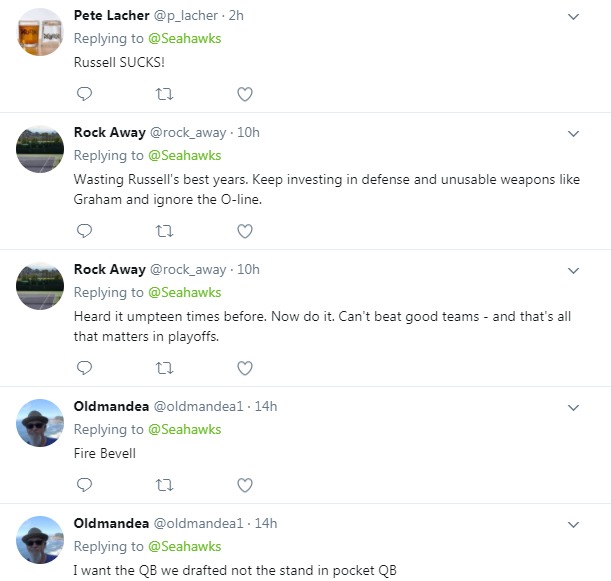This screenshot has width=611, height=581.
Task: Open the 14h timestamp on the "Fire Bevell" tweet
Action: [266, 407]
